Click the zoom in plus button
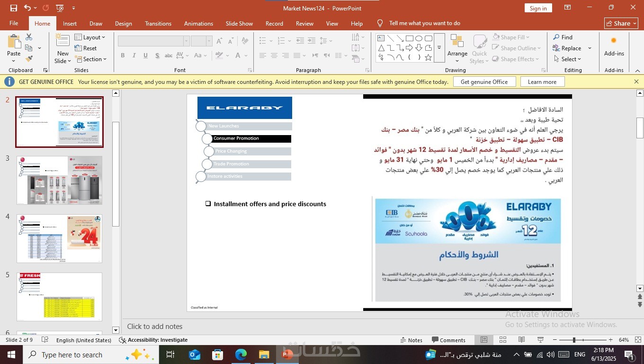The width and height of the screenshot is (644, 364). 610,340
